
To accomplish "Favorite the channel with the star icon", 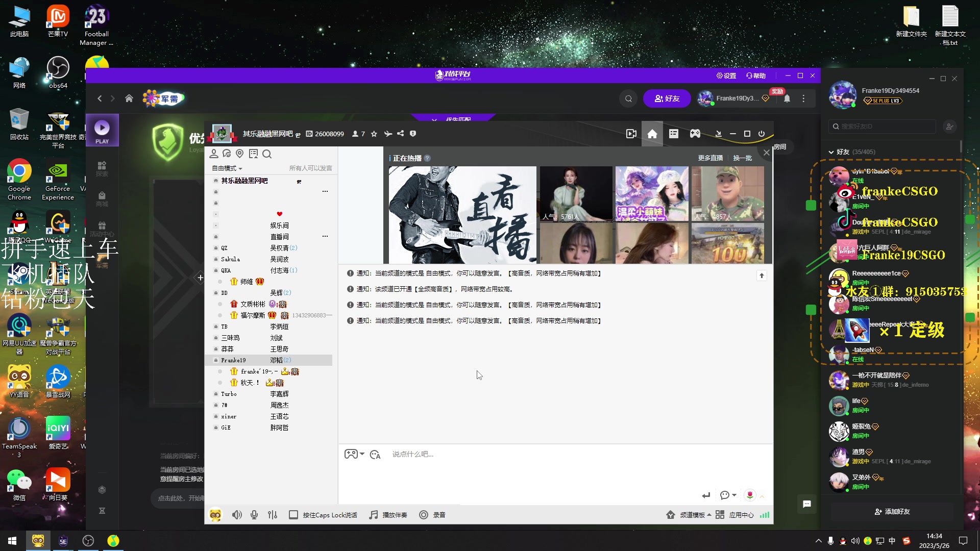I will (374, 134).
